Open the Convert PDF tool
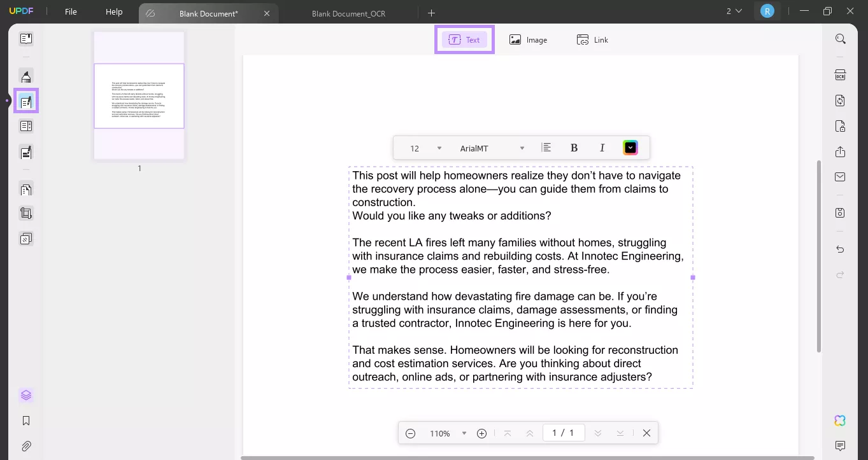The width and height of the screenshot is (868, 460). (841, 101)
